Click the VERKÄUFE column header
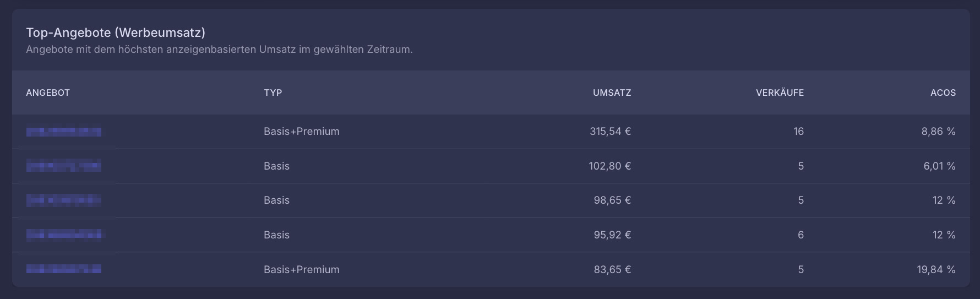The height and width of the screenshot is (299, 980). tap(780, 93)
